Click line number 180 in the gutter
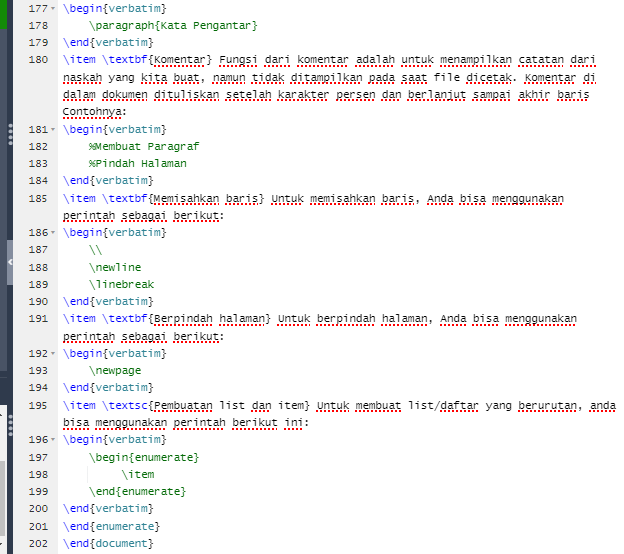Screen dimensions: 624x554 [x=38, y=60]
